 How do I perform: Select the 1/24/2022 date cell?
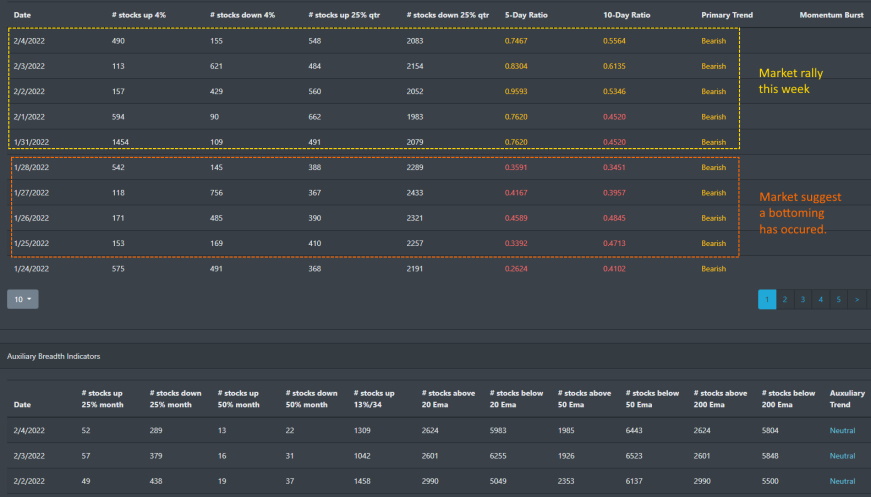(x=31, y=269)
